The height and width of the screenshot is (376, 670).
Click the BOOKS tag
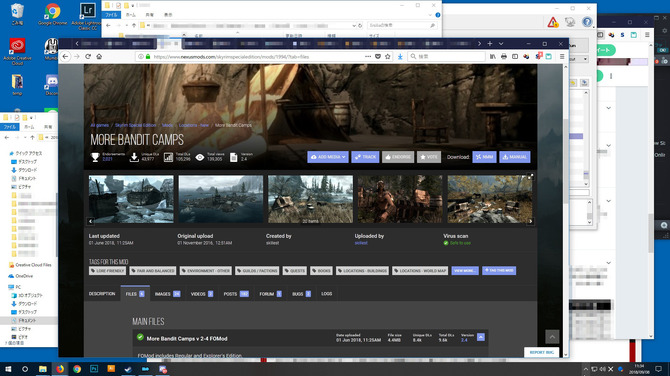click(321, 270)
